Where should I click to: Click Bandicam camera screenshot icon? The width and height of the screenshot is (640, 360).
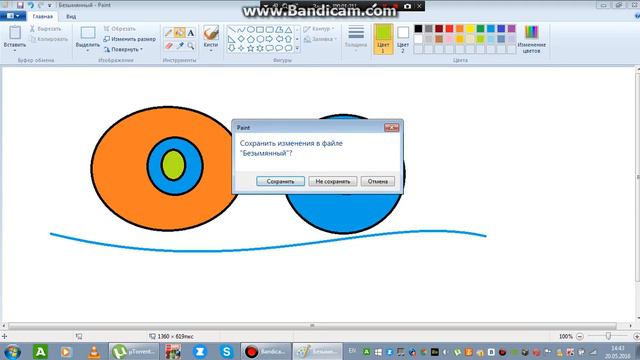pos(407,6)
